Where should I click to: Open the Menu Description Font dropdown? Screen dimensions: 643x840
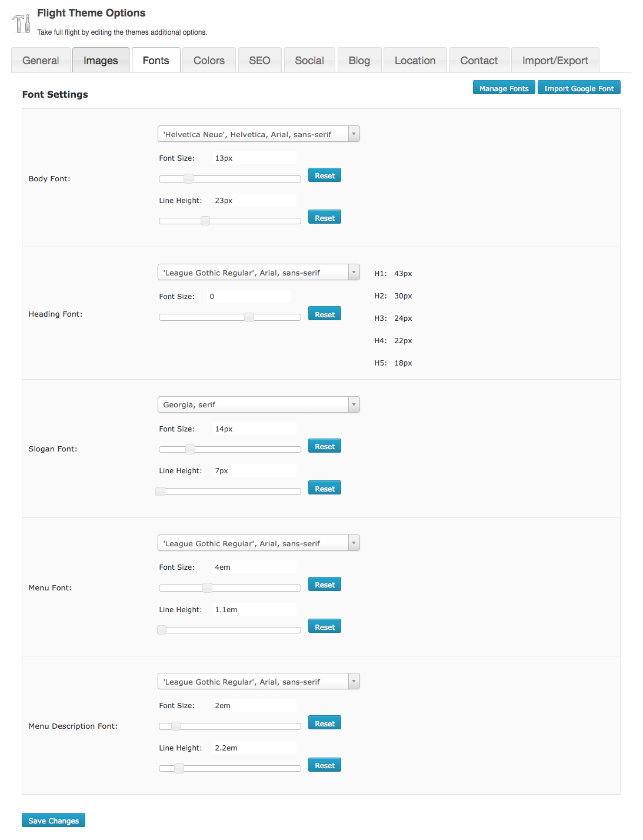pyautogui.click(x=258, y=682)
